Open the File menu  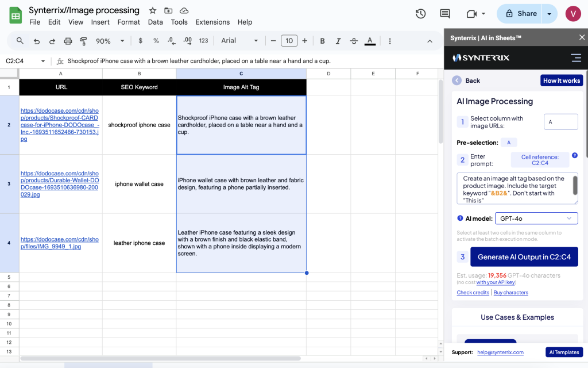tap(35, 22)
